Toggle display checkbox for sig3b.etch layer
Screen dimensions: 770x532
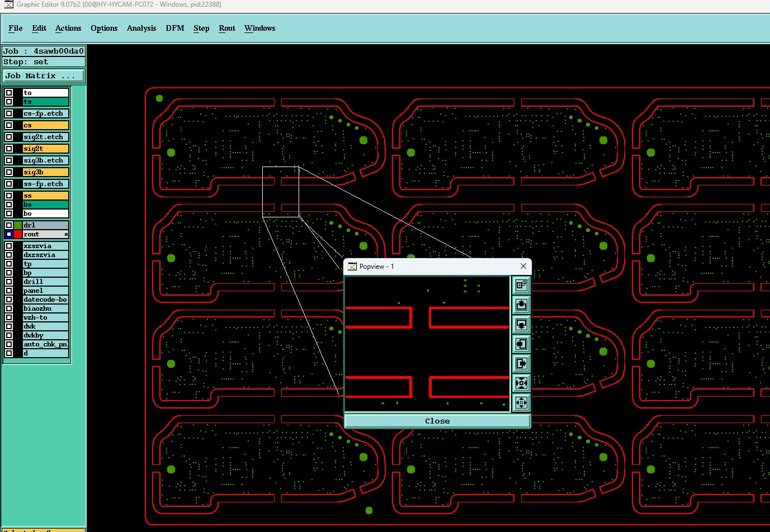(9, 160)
